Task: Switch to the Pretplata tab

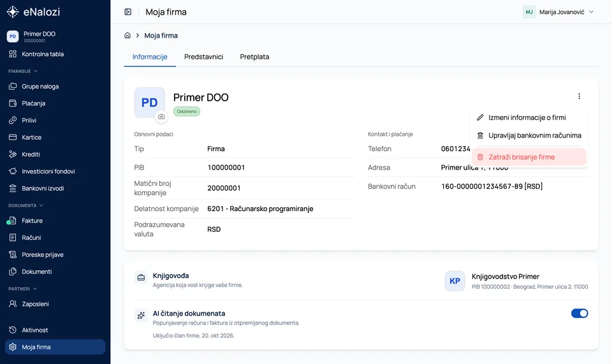Action: (254, 57)
